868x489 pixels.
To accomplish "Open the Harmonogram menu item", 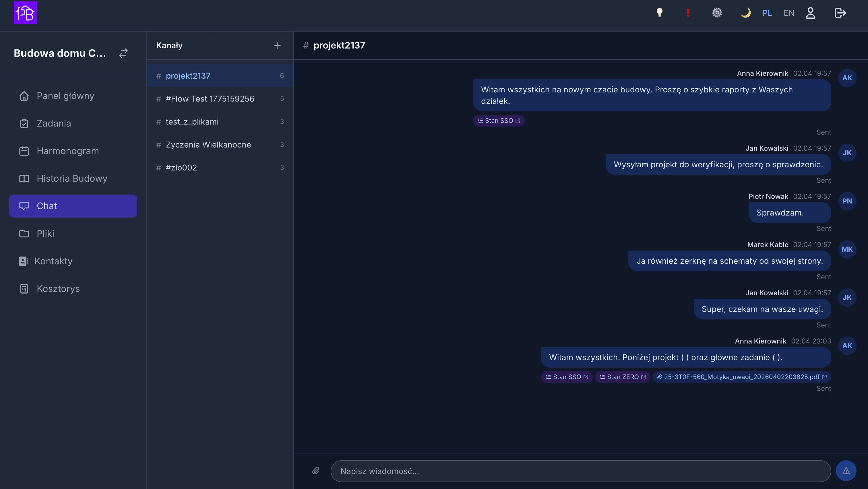I will [67, 151].
